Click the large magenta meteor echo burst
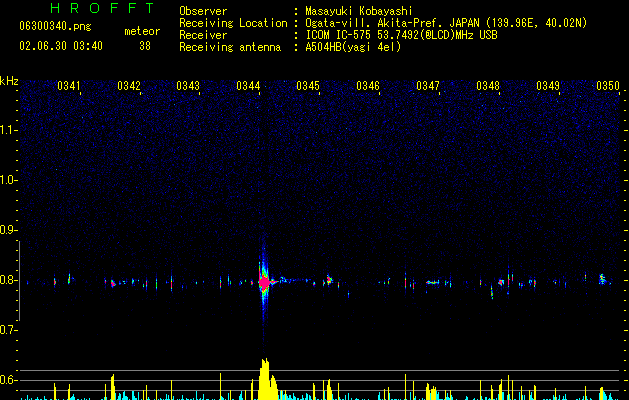The image size is (629, 400). tap(264, 282)
